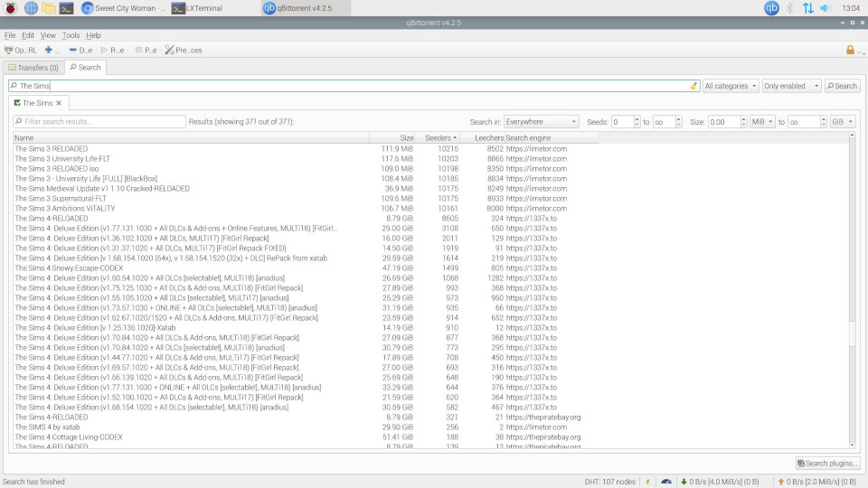The image size is (868, 488).
Task: Open the Search plugins dialog button
Action: [x=826, y=464]
